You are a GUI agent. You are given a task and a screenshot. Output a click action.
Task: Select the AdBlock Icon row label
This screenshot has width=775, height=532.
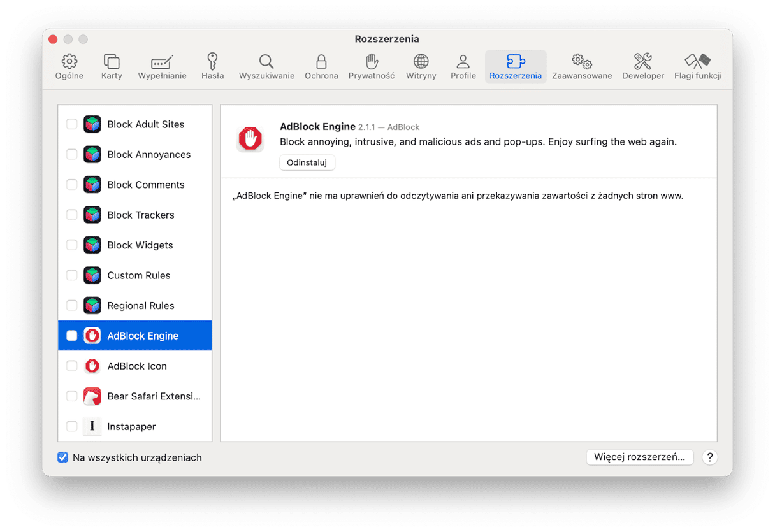tap(137, 366)
